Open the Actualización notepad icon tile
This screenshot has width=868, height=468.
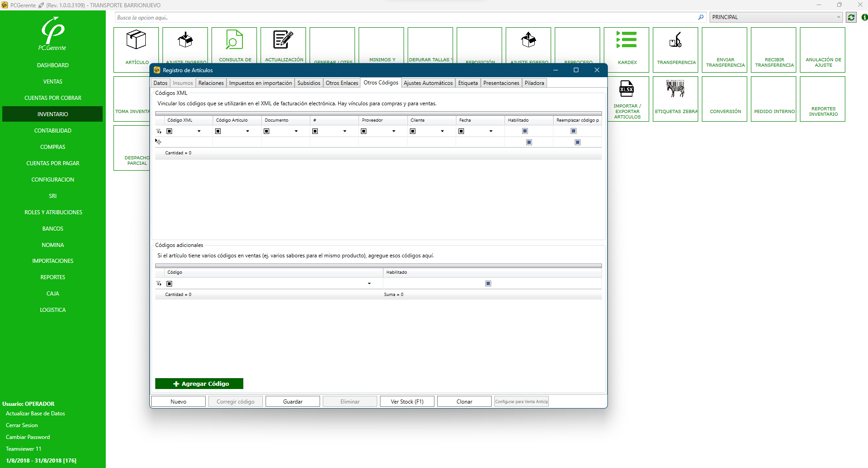(283, 40)
